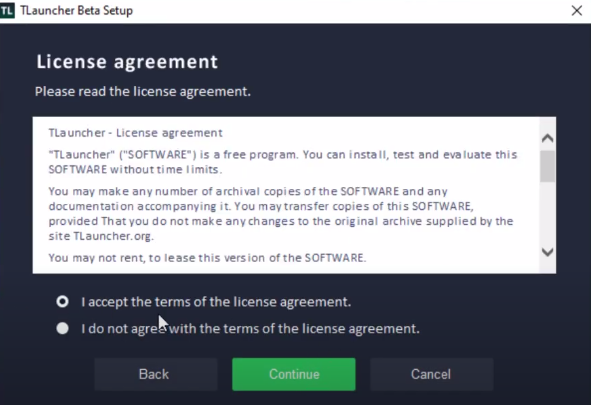Screen dimensions: 591x405
Task: Click the license text scroll down arrow
Action: 547,252
